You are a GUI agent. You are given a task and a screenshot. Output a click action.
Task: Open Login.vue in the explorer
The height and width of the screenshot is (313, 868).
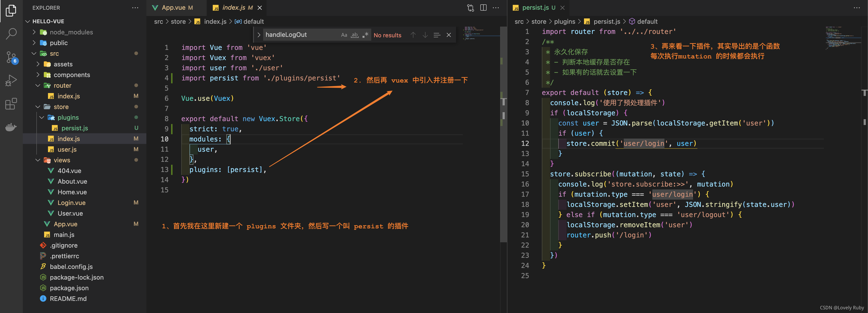pos(71,203)
